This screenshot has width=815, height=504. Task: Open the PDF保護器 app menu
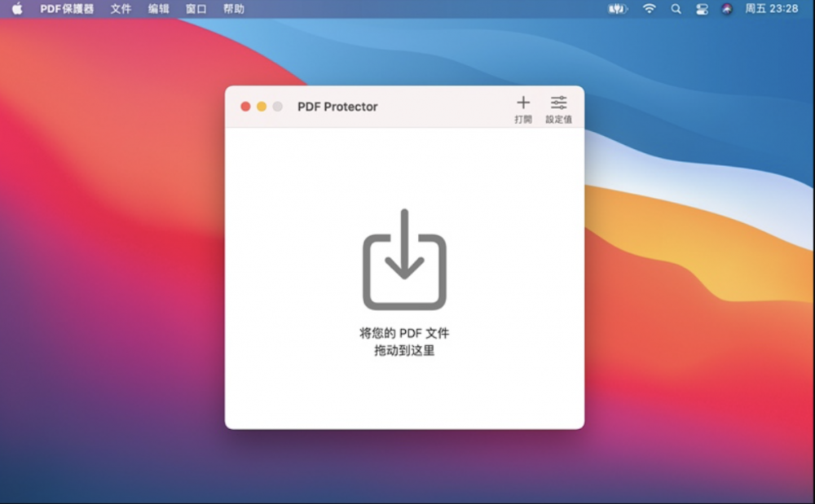pos(67,9)
